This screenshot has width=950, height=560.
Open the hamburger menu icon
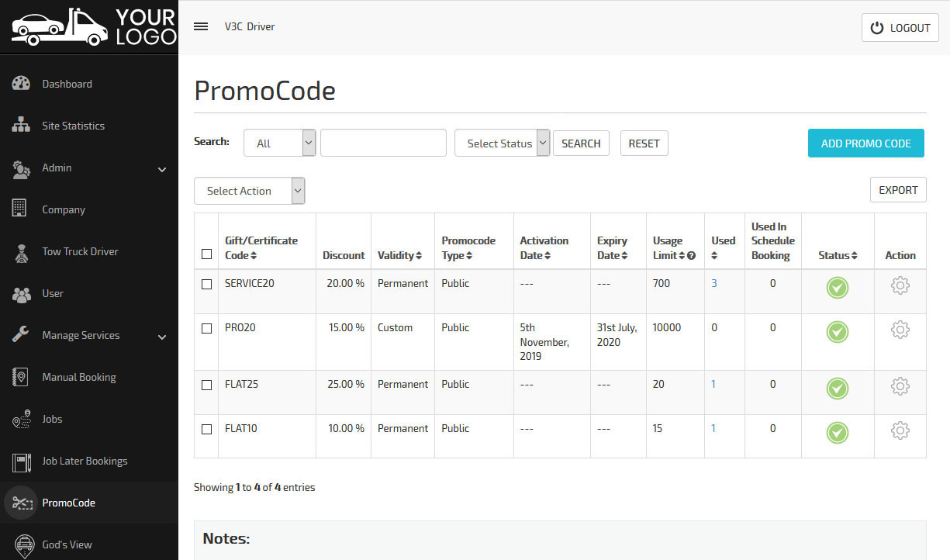pyautogui.click(x=201, y=26)
